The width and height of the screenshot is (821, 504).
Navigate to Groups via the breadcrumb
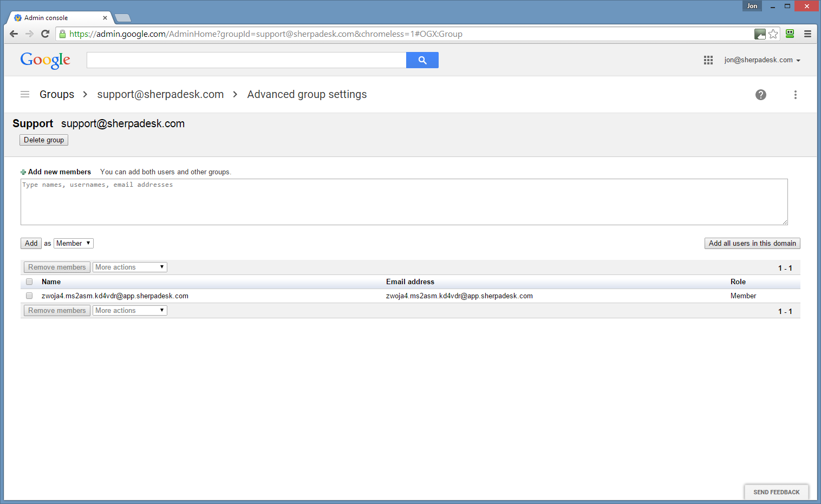(56, 94)
